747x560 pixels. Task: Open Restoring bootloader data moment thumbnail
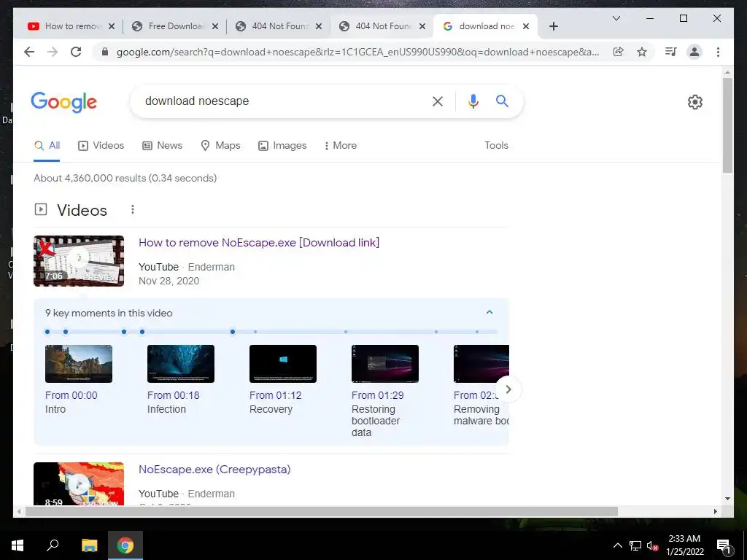pyautogui.click(x=385, y=364)
